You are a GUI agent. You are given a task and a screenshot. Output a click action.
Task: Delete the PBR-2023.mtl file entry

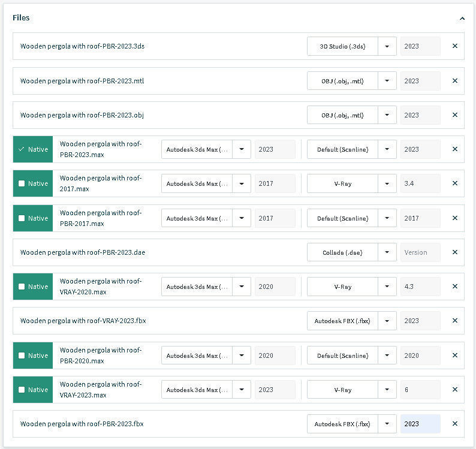click(454, 81)
